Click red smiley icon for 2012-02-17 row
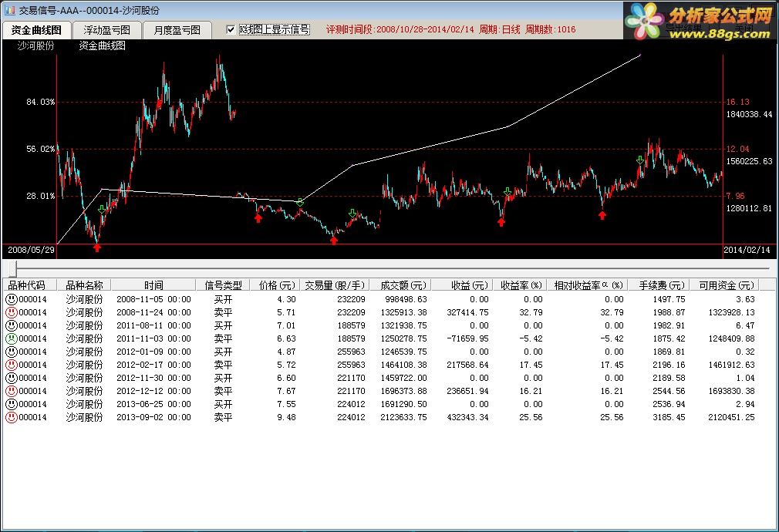This screenshot has width=779, height=532. coord(12,365)
